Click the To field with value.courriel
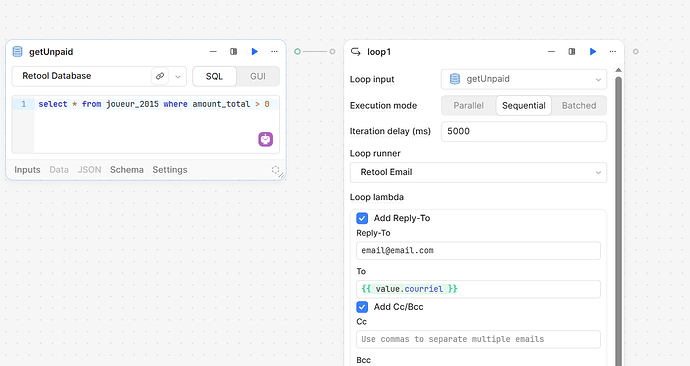This screenshot has width=690, height=366. pos(478,289)
